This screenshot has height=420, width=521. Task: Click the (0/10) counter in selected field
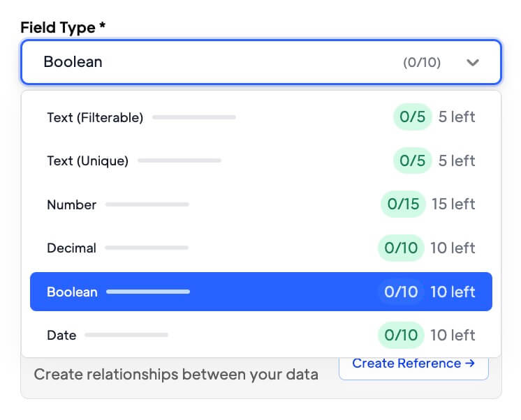point(422,62)
